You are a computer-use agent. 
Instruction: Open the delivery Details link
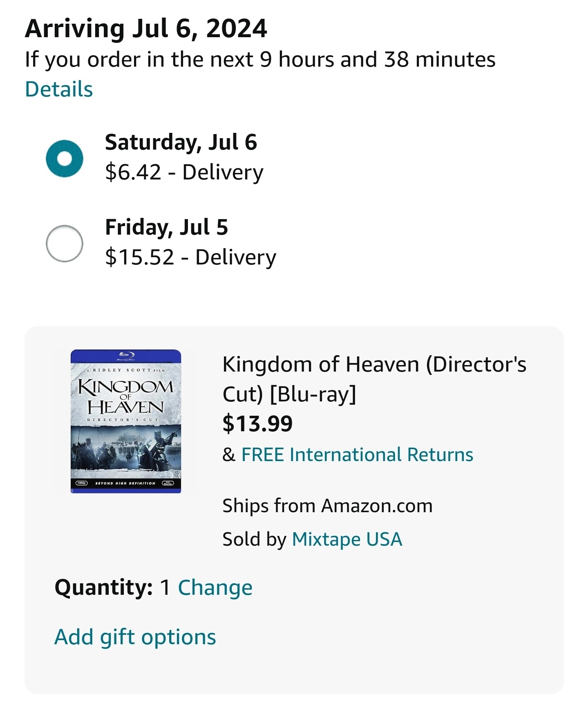point(59,89)
